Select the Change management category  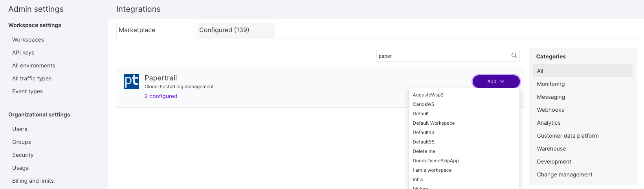click(564, 174)
